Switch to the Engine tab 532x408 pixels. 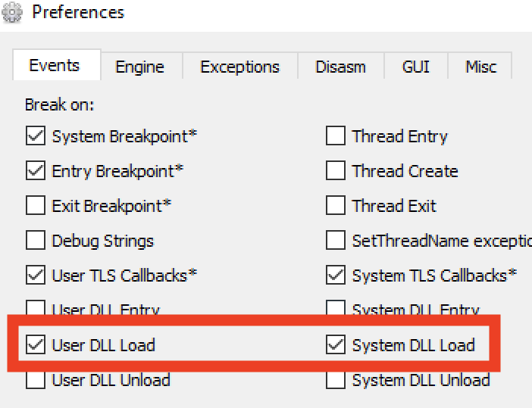(139, 67)
